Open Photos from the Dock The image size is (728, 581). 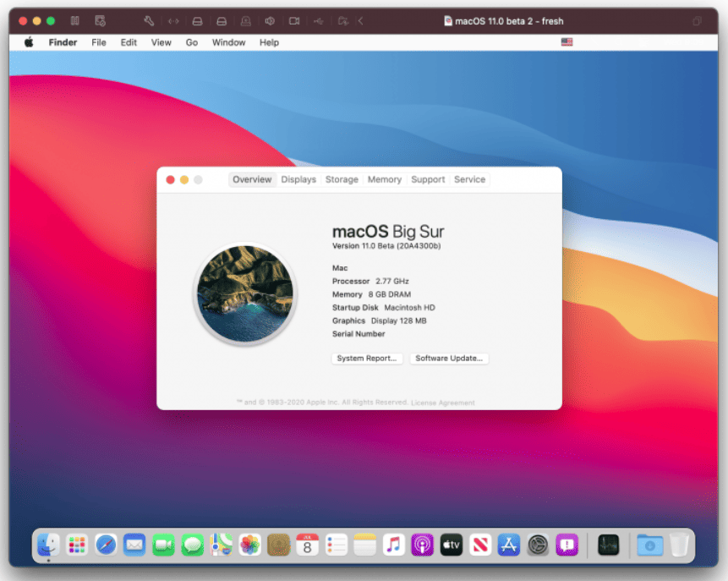pos(249,545)
